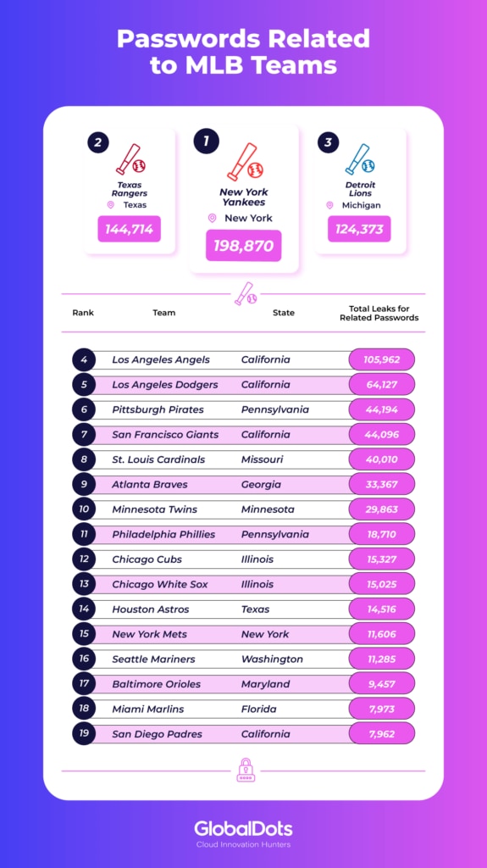Click the 7,973 Miami Marlins value pill
Image resolution: width=487 pixels, height=868 pixels.
[x=381, y=709]
